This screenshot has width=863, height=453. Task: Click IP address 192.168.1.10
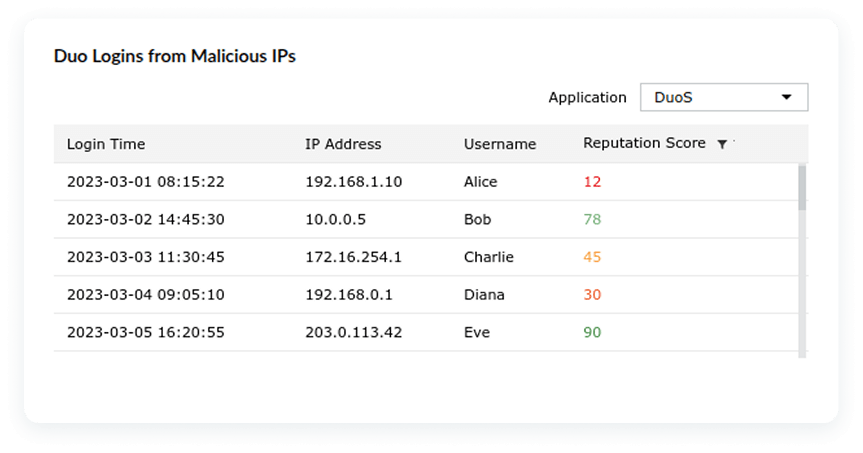point(353,182)
